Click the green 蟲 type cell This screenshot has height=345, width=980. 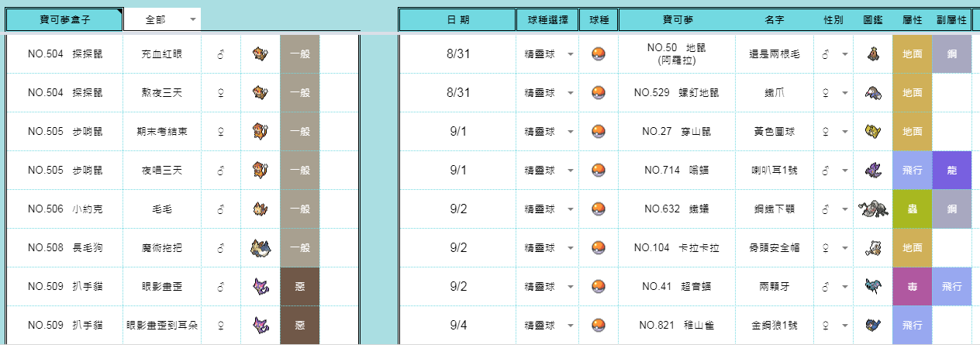[912, 209]
